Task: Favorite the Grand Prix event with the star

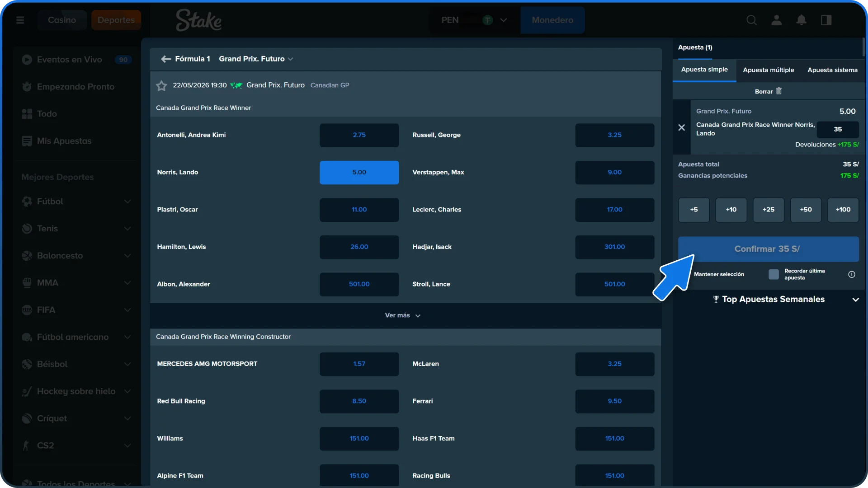Action: (x=161, y=85)
